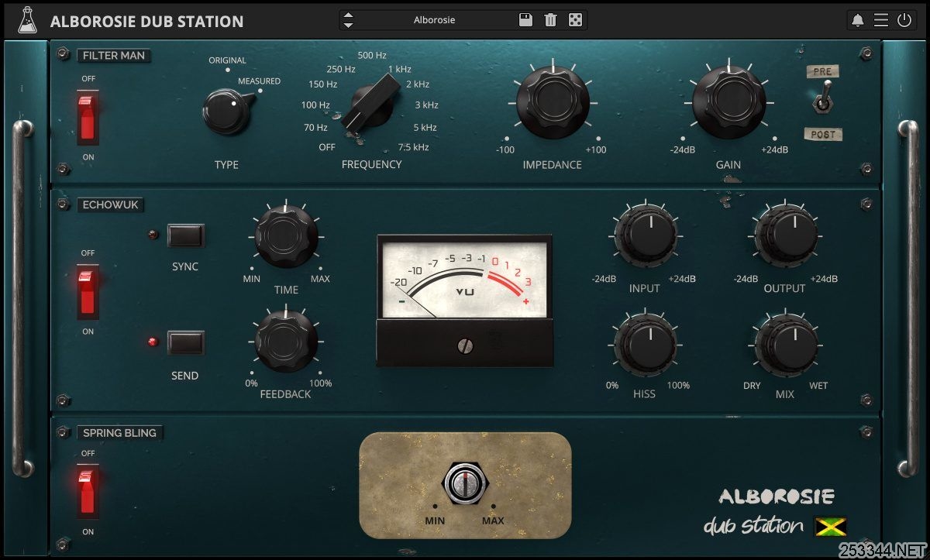The width and height of the screenshot is (930, 560).
Task: Click the MIX dry/wet knob
Action: (786, 345)
